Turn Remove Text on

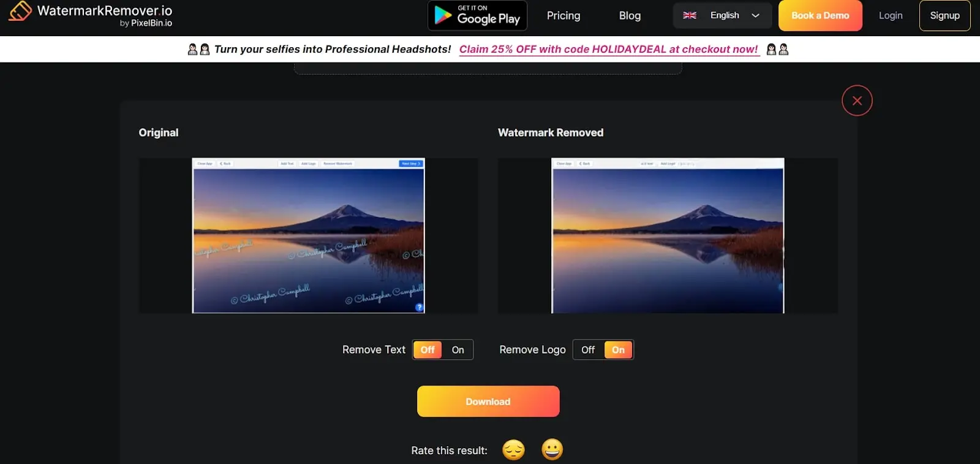click(x=458, y=349)
